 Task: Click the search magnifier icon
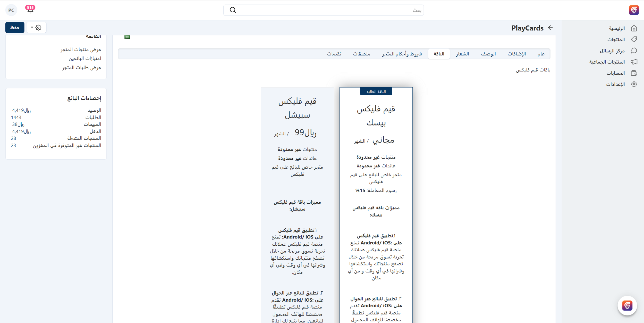click(233, 10)
